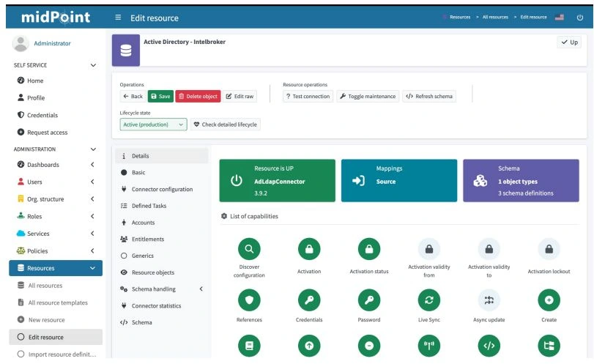
Task: Open Request access in sidebar
Action: pos(56,132)
